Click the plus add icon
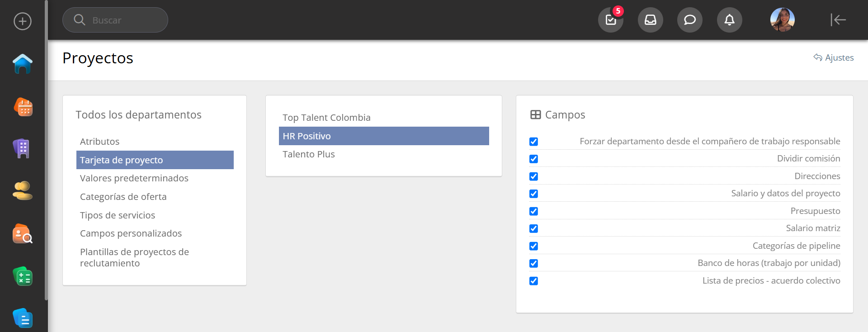868x332 pixels. click(x=23, y=21)
